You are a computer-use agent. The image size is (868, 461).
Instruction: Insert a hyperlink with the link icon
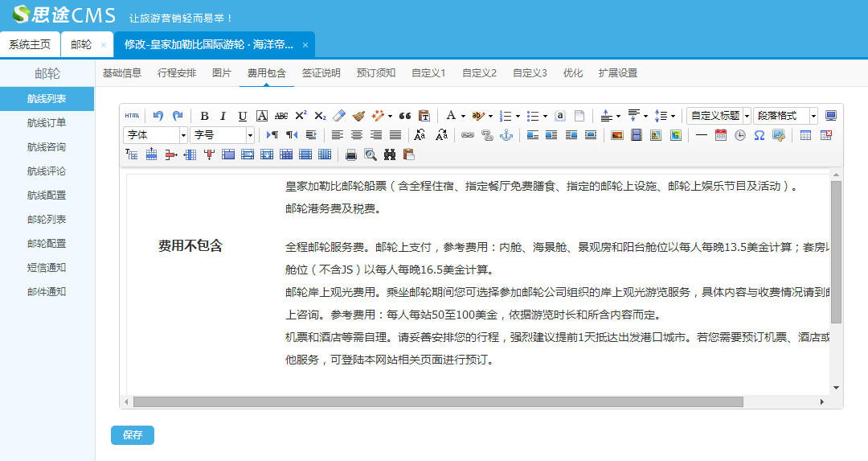click(x=467, y=135)
